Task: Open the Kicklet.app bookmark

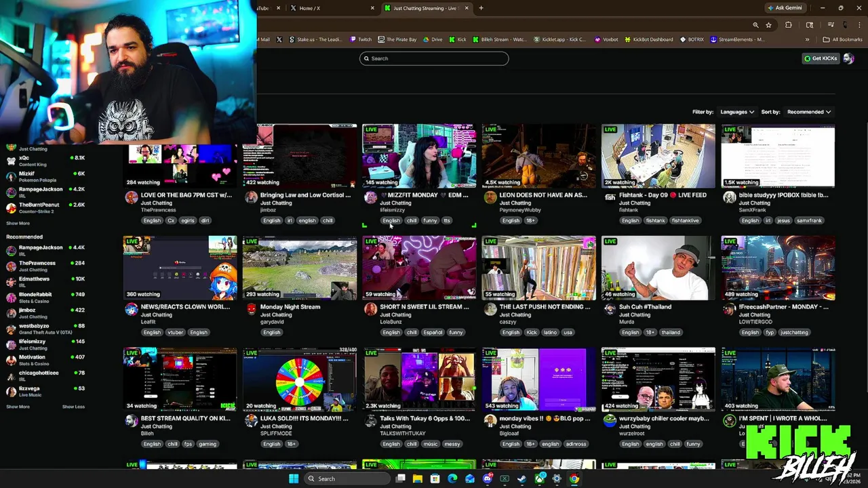Action: [x=559, y=39]
